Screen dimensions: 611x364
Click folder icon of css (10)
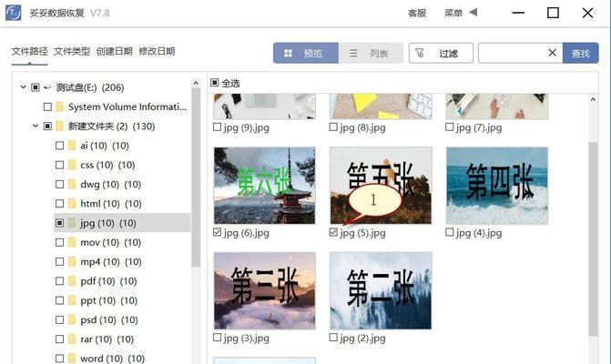click(72, 165)
